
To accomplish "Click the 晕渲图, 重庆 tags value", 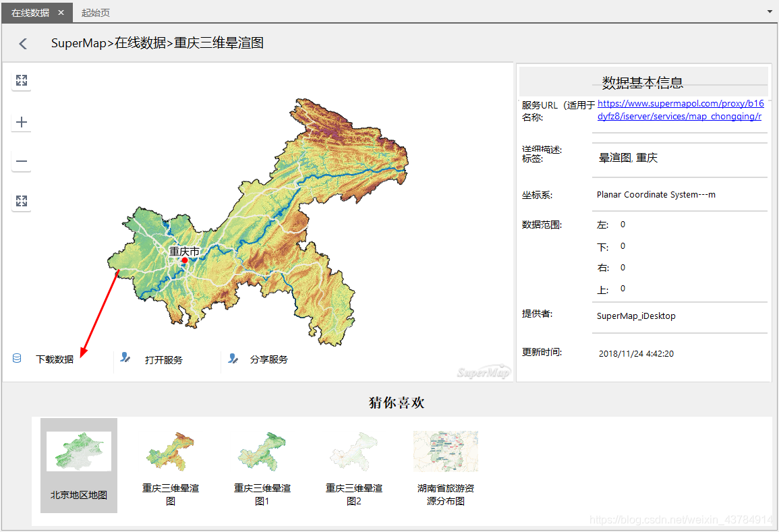I will [628, 158].
